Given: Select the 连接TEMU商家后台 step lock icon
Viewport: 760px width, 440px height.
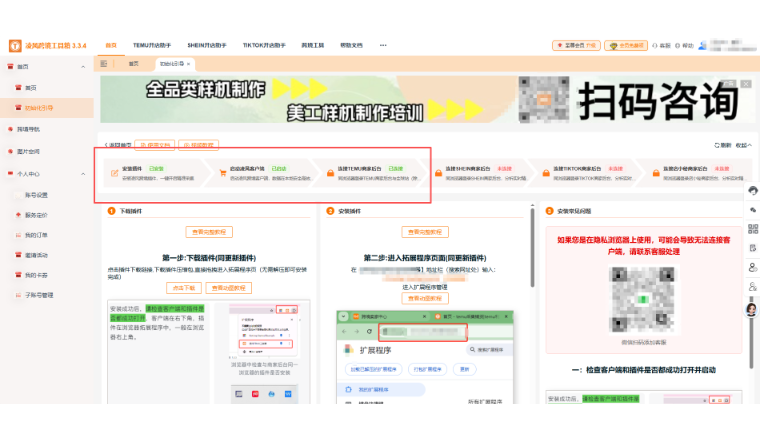Looking at the screenshot, I should (330, 173).
